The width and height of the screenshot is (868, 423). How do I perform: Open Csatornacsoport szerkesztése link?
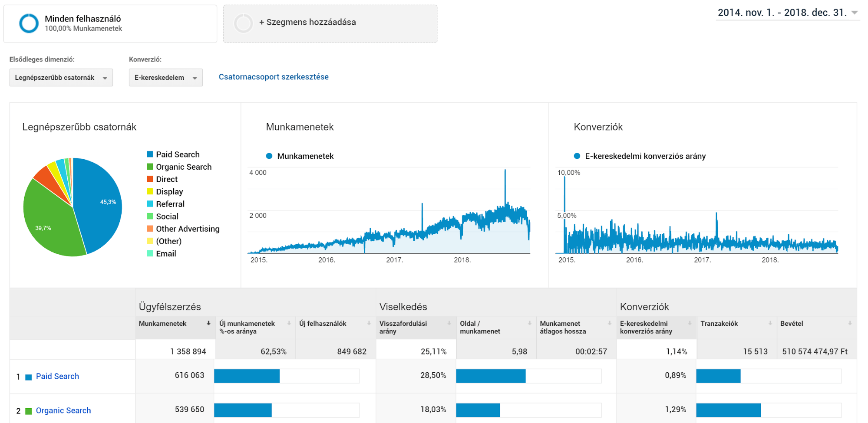(274, 77)
